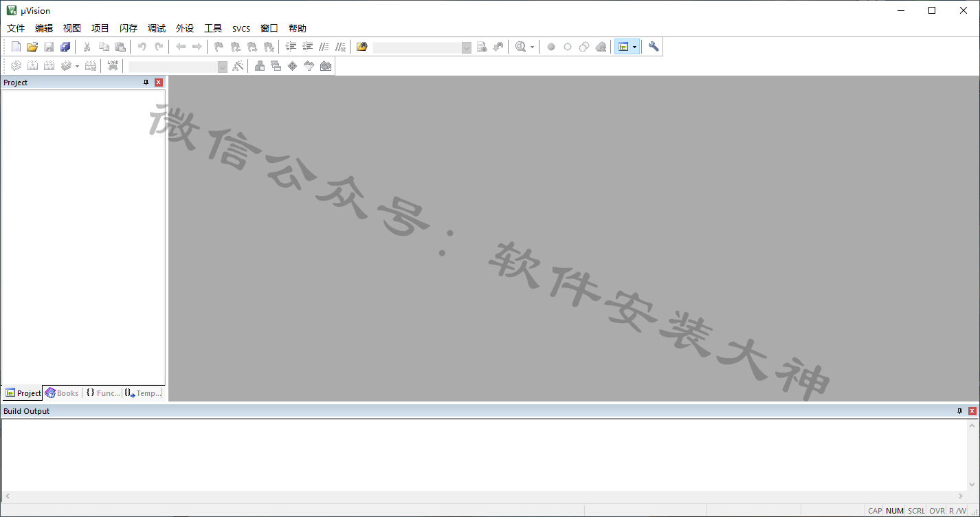Toggle the Window layout button
The image size is (980, 517).
(623, 47)
